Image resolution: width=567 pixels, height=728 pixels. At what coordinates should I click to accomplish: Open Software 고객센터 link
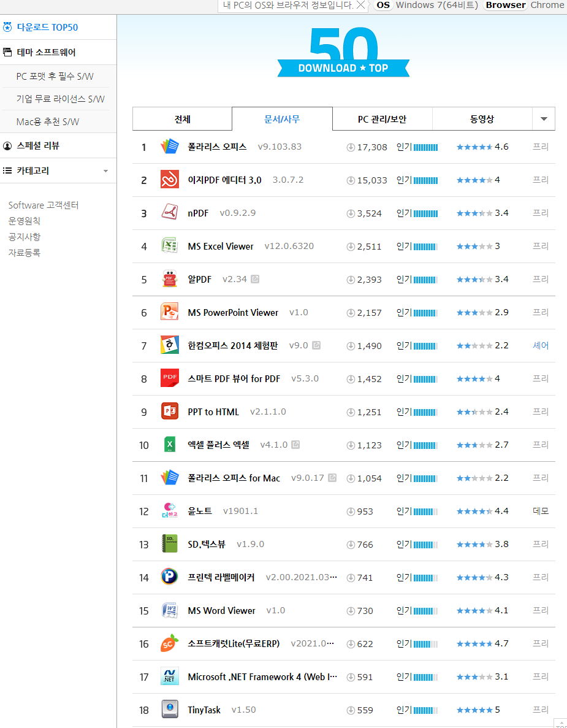[44, 205]
